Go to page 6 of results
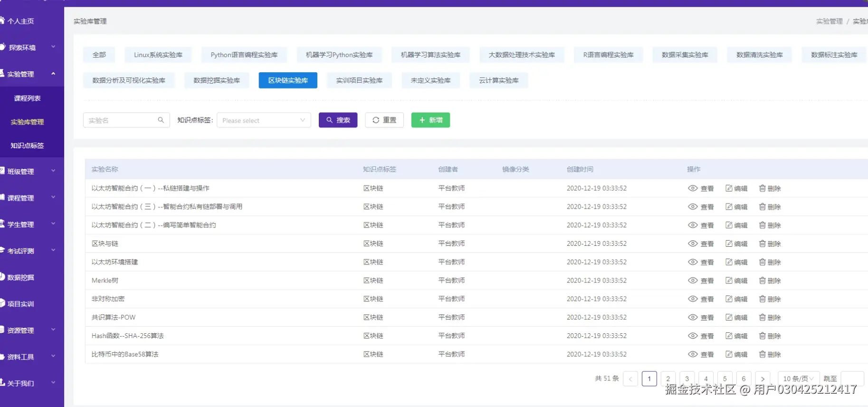This screenshot has height=407, width=868. pos(744,378)
